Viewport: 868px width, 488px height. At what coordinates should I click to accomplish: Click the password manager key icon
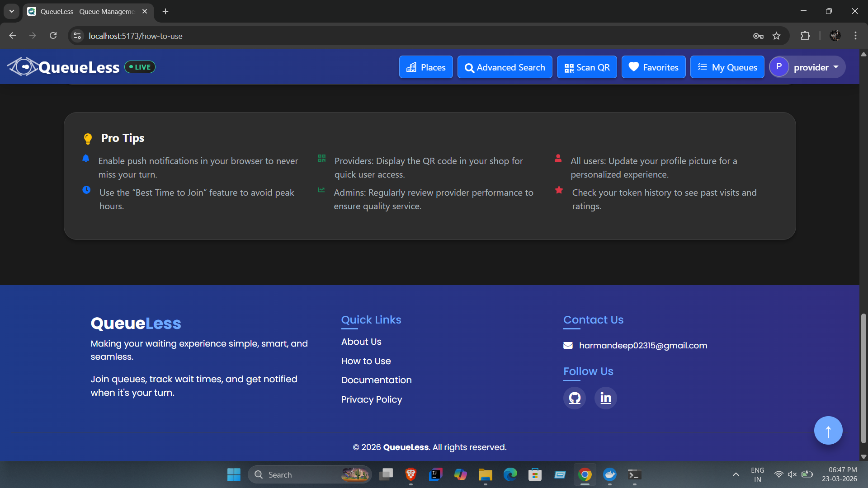[x=758, y=36]
